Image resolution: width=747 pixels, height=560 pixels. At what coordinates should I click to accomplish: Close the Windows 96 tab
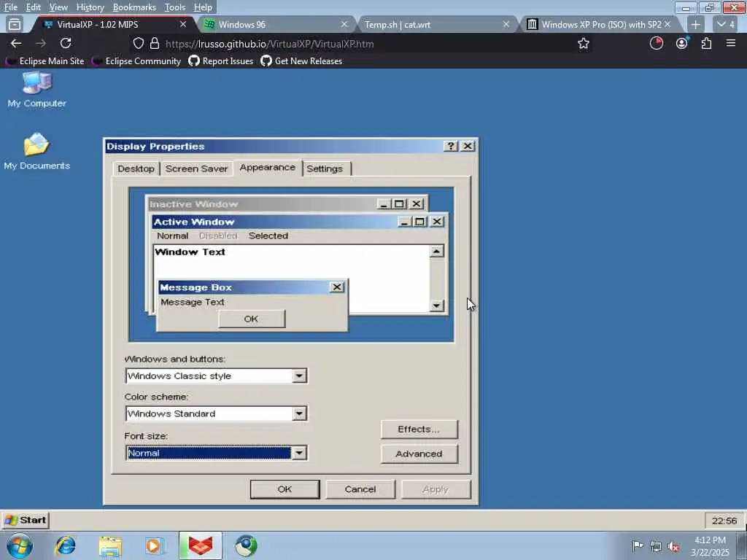[x=344, y=24]
